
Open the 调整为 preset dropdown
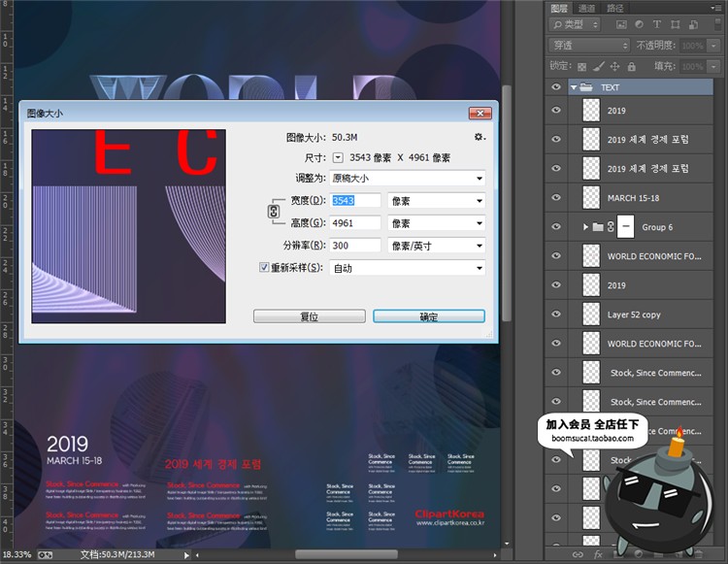pos(407,179)
